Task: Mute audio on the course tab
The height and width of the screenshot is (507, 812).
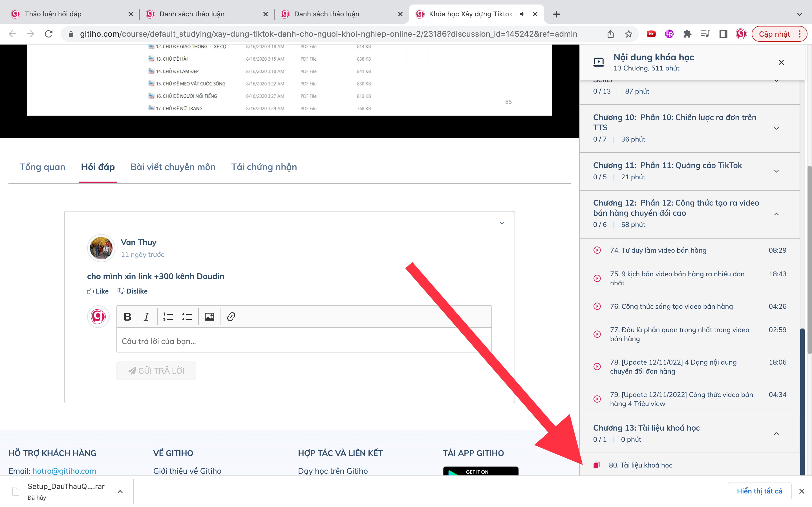Action: (522, 14)
